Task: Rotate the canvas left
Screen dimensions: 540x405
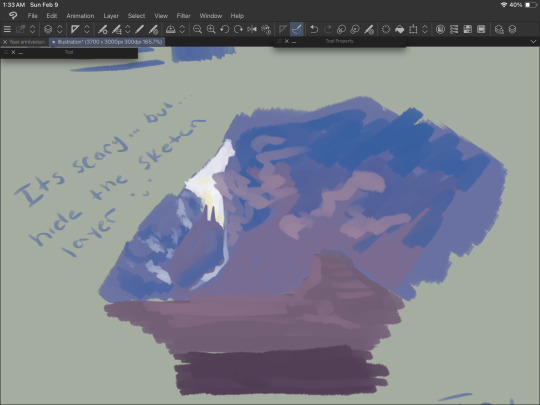Action: tap(225, 29)
